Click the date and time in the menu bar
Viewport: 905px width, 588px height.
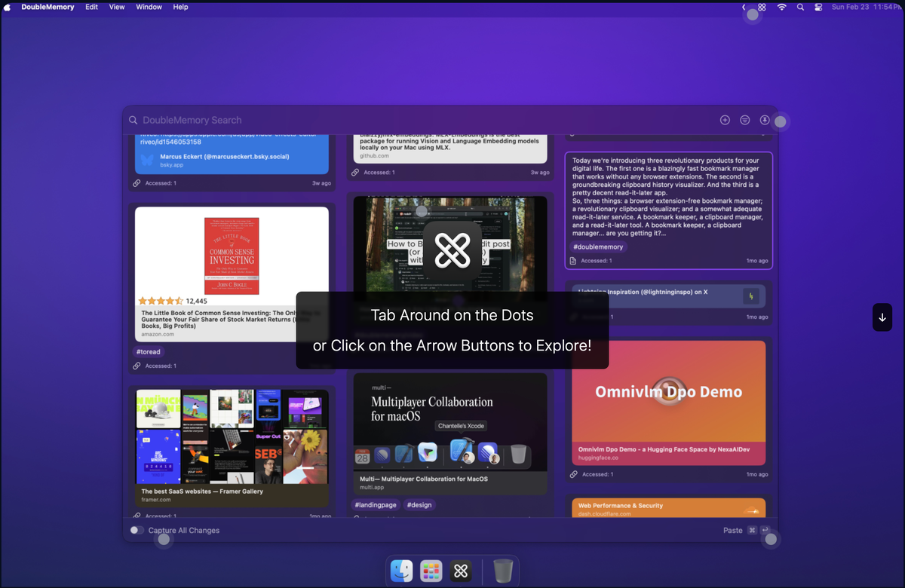[x=866, y=7]
